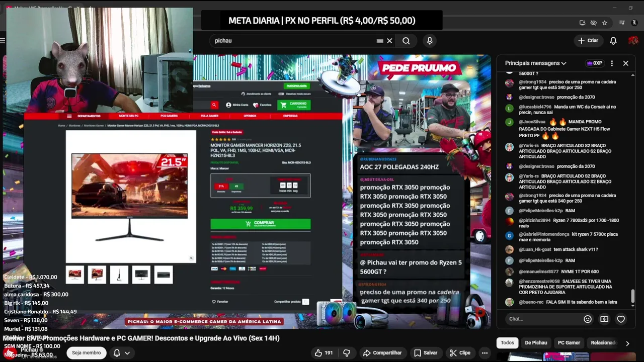644x362 pixels.
Task: Select the Relacionados chip
Action: 603,343
